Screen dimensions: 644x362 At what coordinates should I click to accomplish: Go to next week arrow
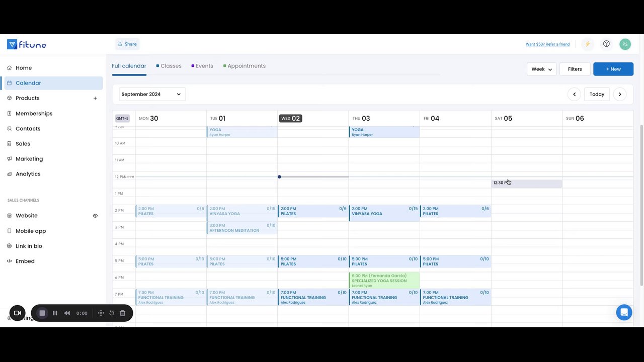(620, 95)
